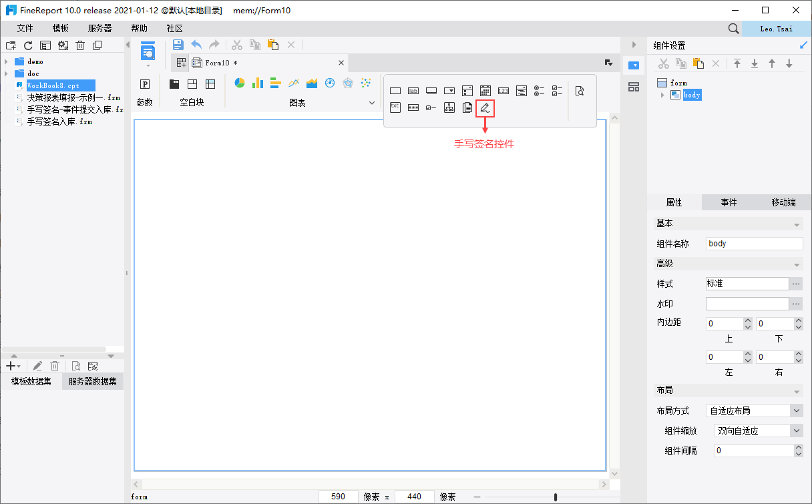Open the 服务器 menu
This screenshot has width=812, height=504.
point(100,28)
